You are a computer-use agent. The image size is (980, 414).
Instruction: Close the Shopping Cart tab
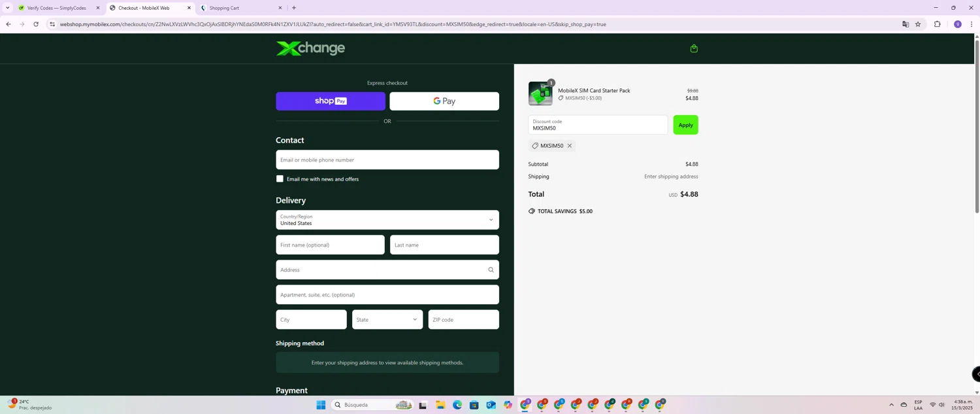pyautogui.click(x=280, y=8)
